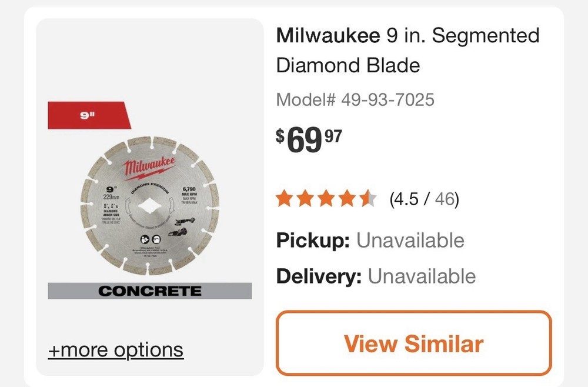Expand the +more options link
588x387 pixels.
(115, 349)
